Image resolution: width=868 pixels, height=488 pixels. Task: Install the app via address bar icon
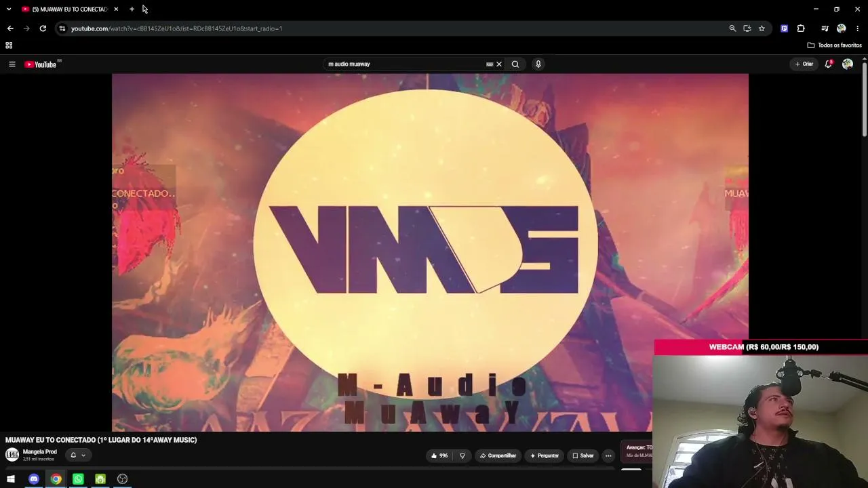[x=747, y=28]
